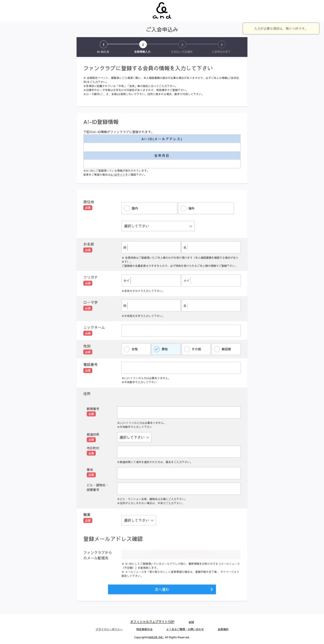The image size is (324, 644).
Task: Open オフィシャルウェブサイトTOP footer link
Action: click(152, 622)
